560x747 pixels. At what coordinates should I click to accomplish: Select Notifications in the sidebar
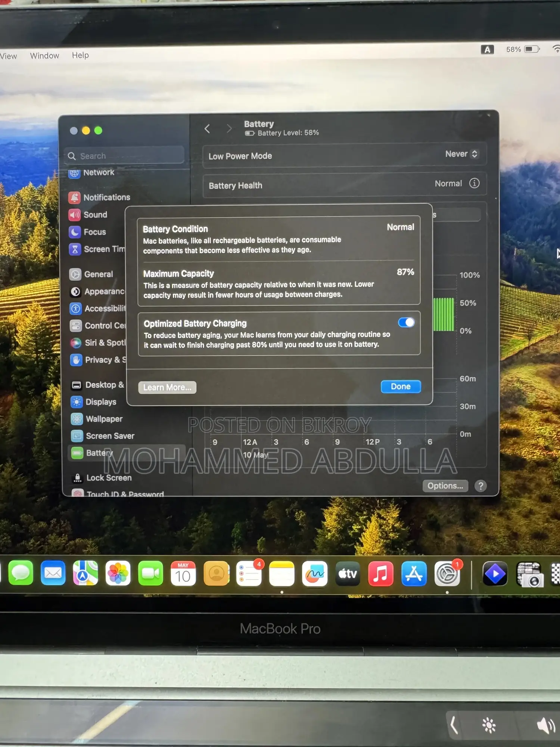(100, 197)
